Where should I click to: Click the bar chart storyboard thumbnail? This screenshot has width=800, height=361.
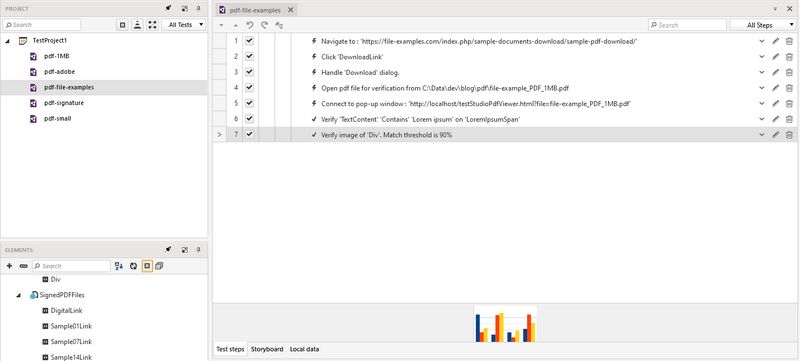click(x=505, y=324)
